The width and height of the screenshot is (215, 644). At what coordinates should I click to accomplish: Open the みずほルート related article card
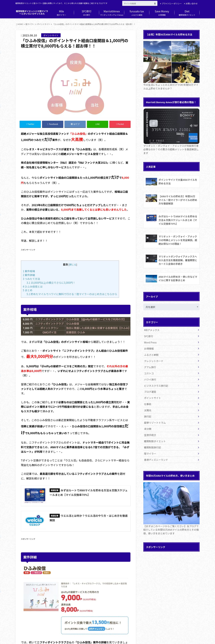(x=76, y=496)
